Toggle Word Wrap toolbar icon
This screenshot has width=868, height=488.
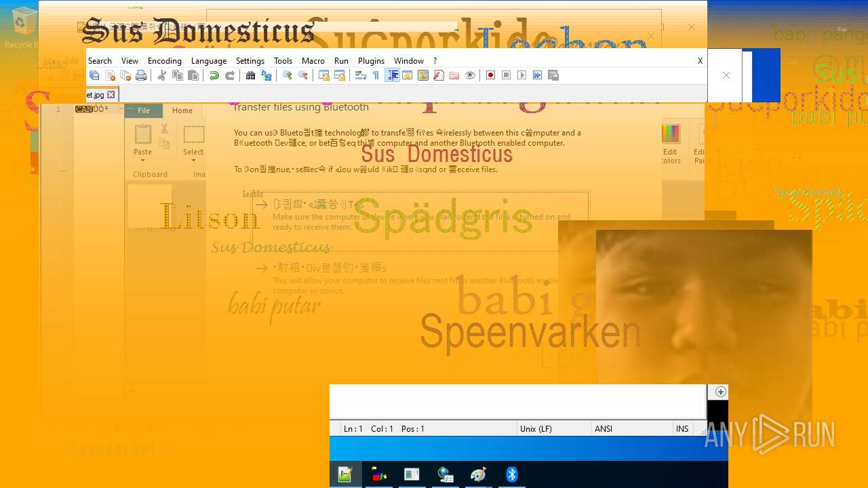[x=360, y=75]
